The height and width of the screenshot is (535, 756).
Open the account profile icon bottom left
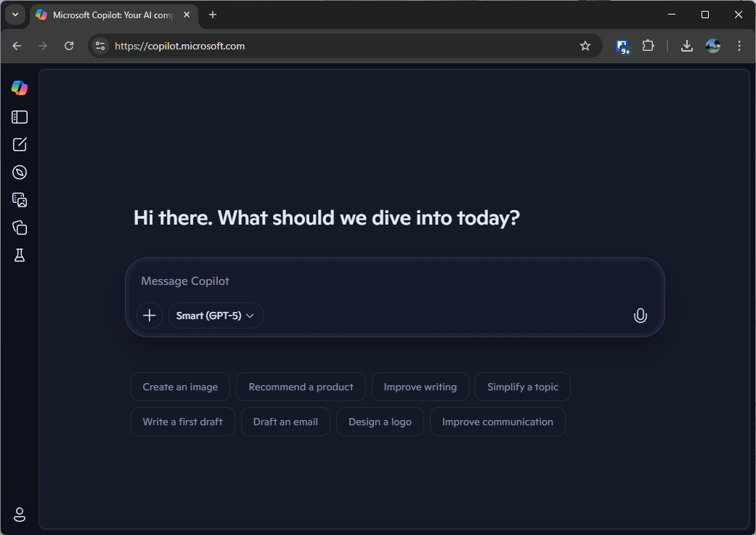(x=19, y=514)
